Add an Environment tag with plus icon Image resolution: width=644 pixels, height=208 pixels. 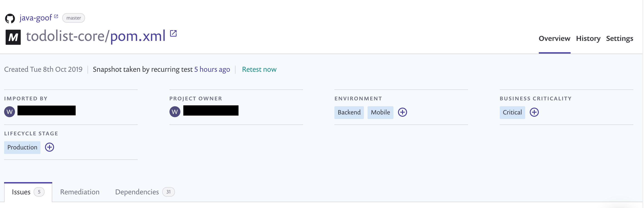click(402, 112)
